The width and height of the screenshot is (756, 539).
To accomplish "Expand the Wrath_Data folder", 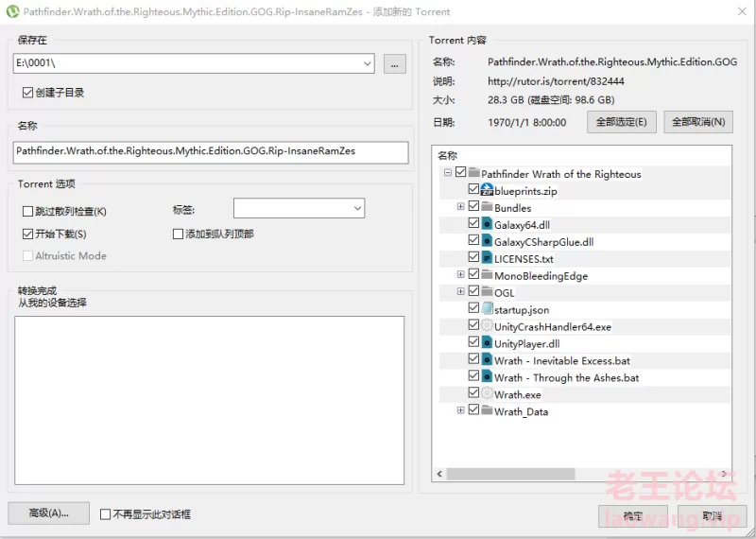I will pyautogui.click(x=460, y=410).
